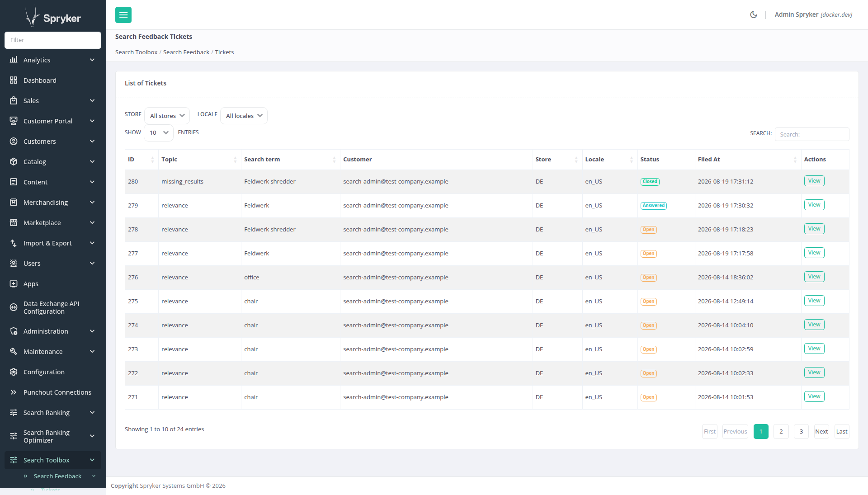Screen dimensions: 868x495
Task: Click the Administration shield icon
Action: point(14,331)
